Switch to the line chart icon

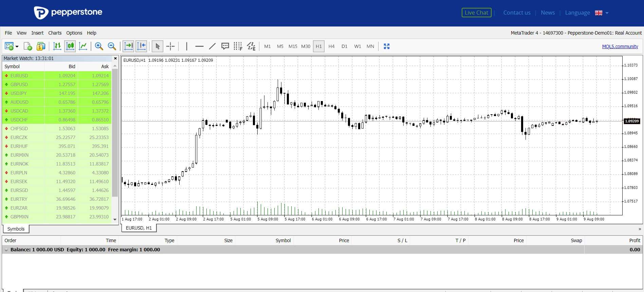click(x=83, y=46)
